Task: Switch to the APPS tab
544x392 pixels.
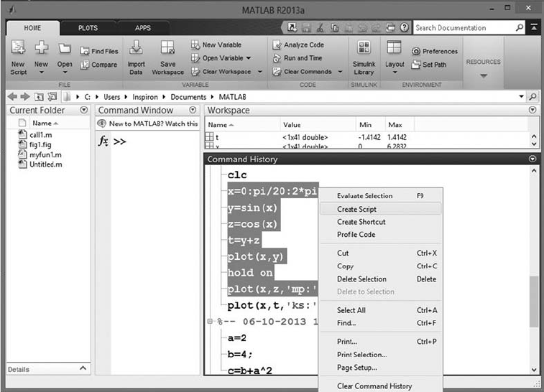Action: [x=143, y=28]
